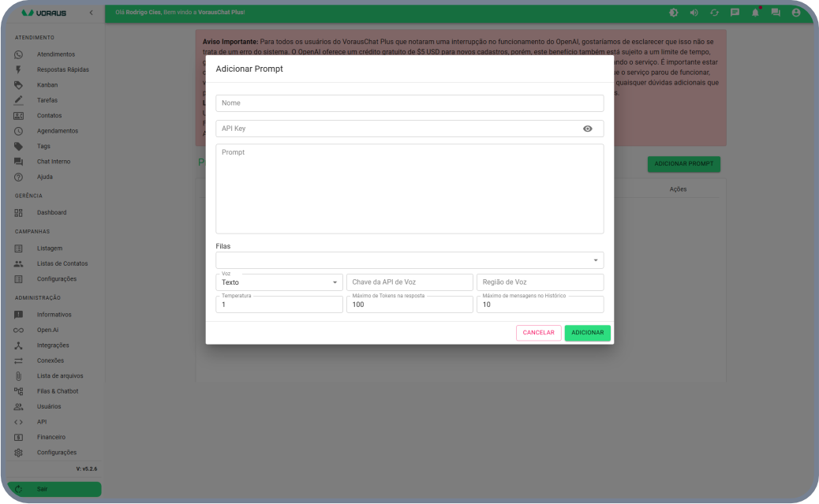Open the internal chat bubbles header icon
The image size is (819, 504).
776,13
